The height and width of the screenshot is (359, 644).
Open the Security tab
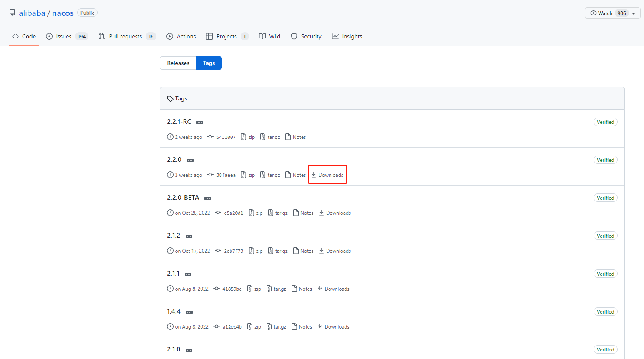[306, 36]
